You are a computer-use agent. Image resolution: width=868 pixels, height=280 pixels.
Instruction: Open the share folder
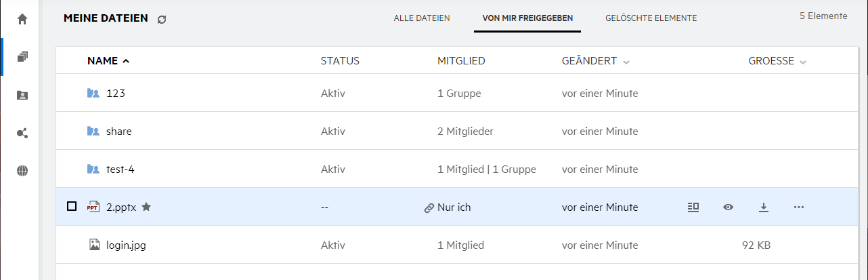pos(119,132)
